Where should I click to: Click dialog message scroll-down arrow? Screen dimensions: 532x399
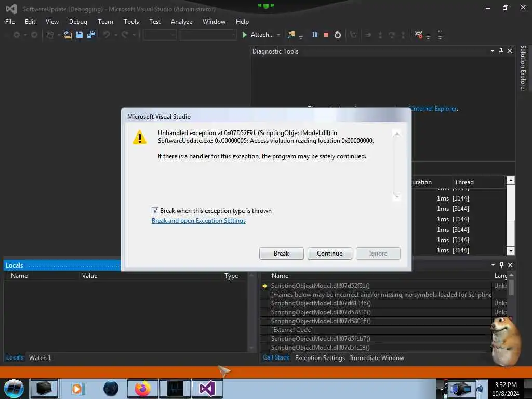click(396, 196)
